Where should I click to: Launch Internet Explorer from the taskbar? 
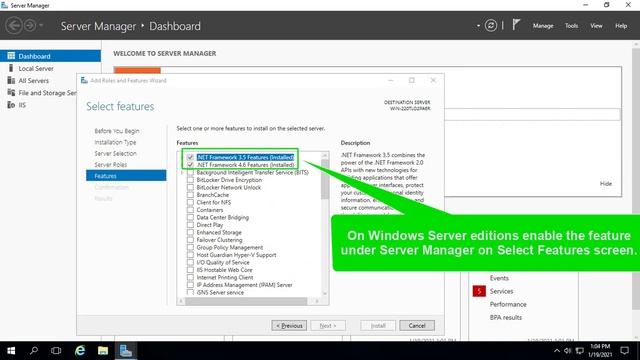[80, 351]
